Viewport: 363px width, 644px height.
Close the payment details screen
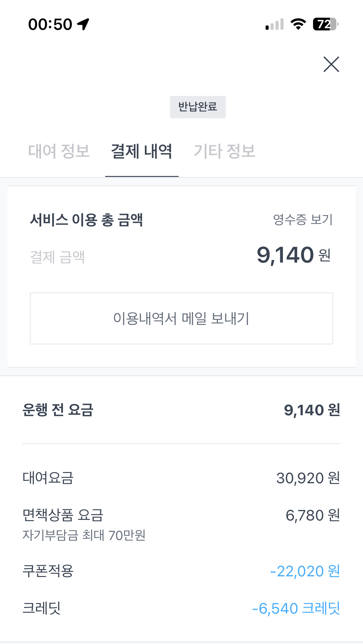331,64
